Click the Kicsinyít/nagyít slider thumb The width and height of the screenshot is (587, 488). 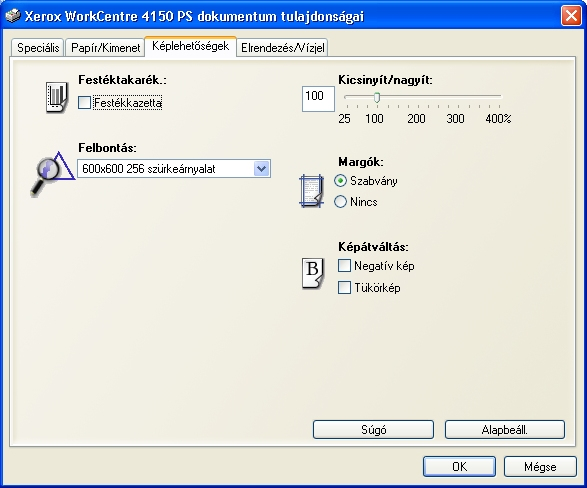pyautogui.click(x=377, y=97)
